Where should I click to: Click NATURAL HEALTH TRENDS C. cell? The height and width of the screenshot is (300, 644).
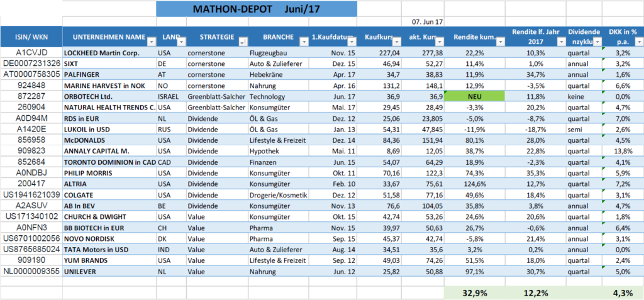pyautogui.click(x=109, y=108)
